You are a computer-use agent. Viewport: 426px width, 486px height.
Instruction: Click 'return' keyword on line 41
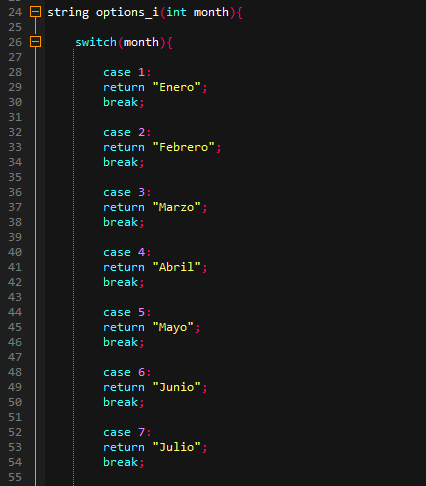click(124, 267)
